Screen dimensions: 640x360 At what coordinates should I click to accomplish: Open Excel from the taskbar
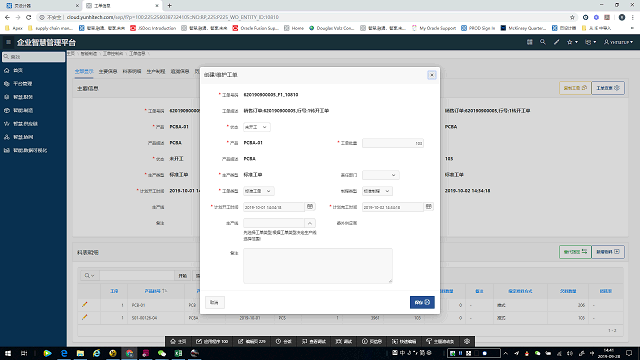[178, 353]
